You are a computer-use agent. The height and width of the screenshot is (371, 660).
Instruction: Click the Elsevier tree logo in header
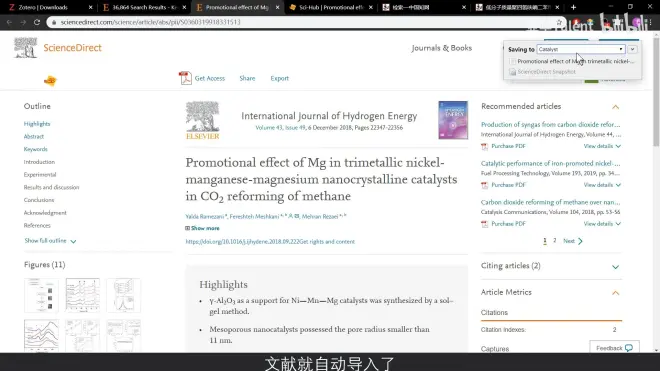(25, 47)
